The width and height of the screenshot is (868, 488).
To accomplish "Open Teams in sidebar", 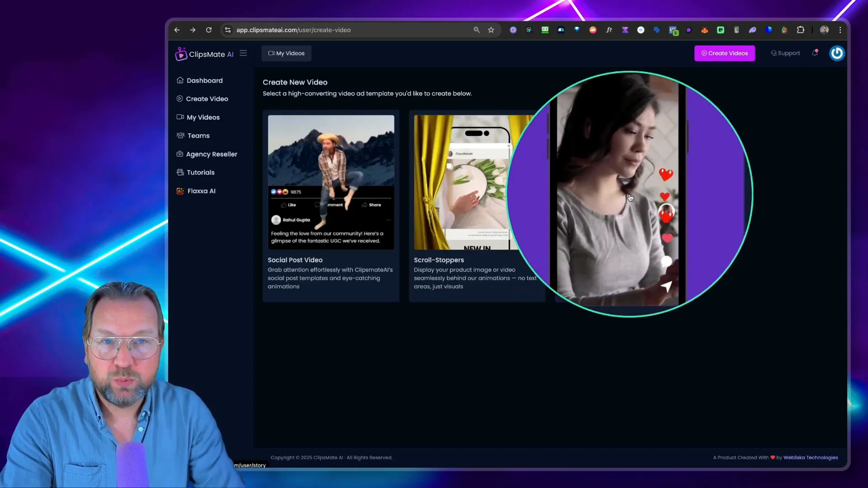I will (x=193, y=136).
